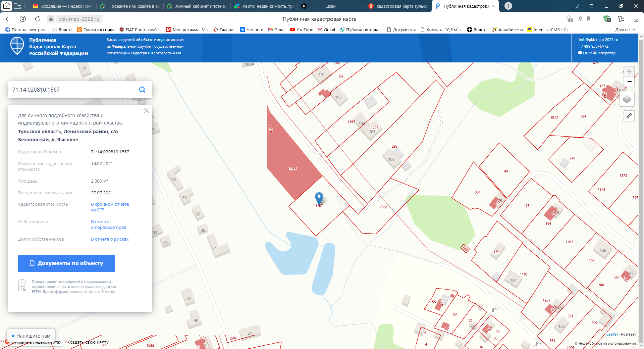Create a new tab group
Viewport: 644px width, 349px height.
pos(17,6)
